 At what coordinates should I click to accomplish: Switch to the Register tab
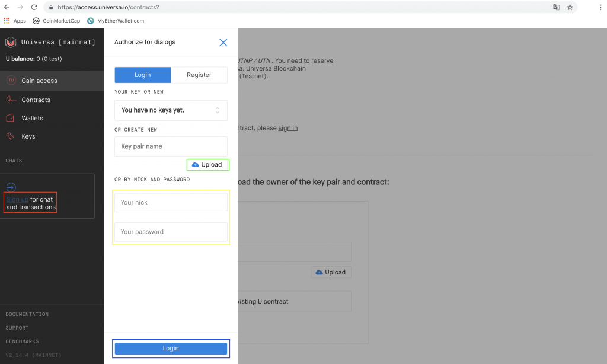pos(199,75)
